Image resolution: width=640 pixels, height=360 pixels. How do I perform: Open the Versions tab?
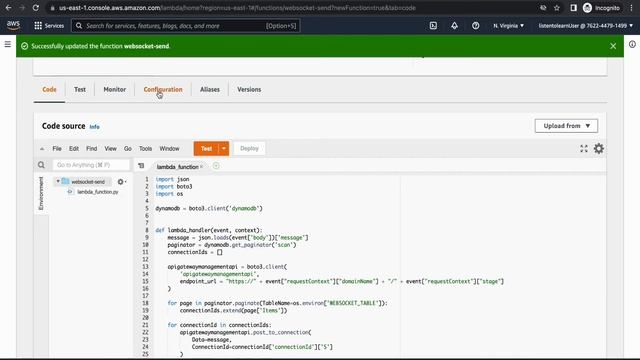point(249,89)
